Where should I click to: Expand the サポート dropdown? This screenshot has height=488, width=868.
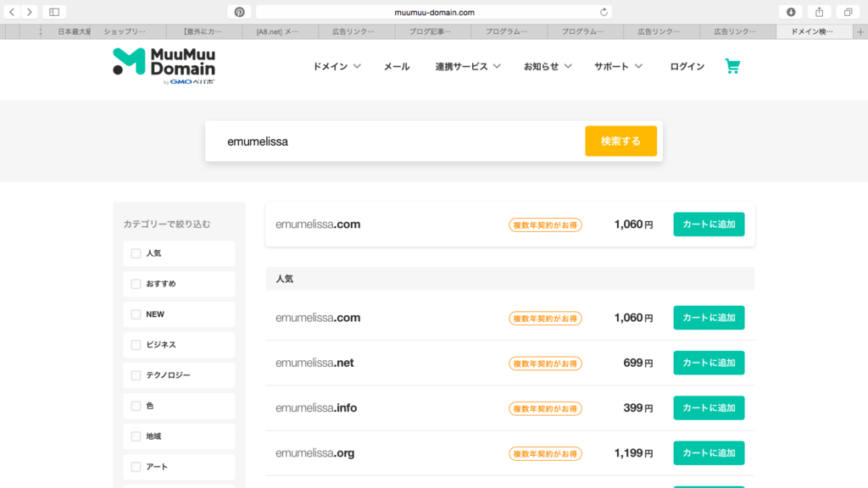pos(618,66)
